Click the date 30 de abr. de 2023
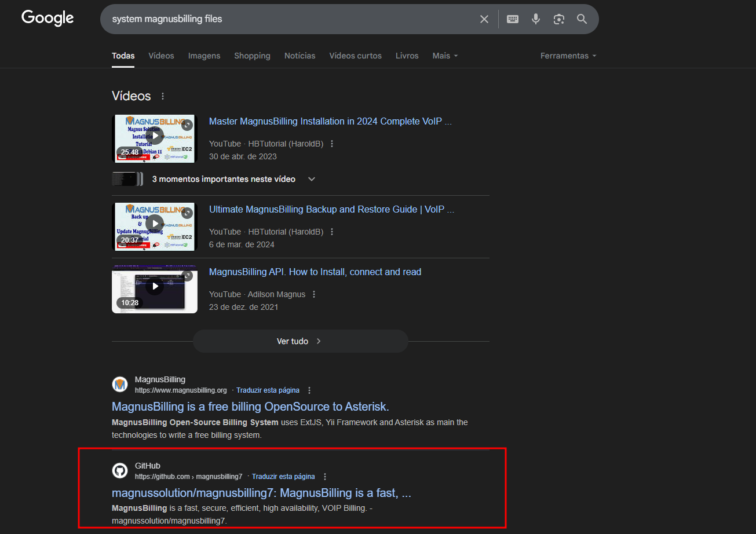The width and height of the screenshot is (756, 534). pyautogui.click(x=243, y=156)
